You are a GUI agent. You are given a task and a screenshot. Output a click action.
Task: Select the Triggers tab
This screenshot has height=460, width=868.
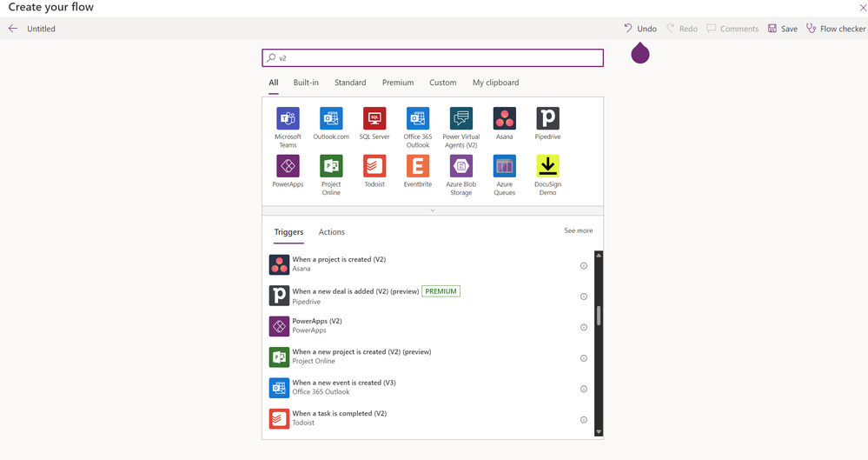click(x=288, y=232)
